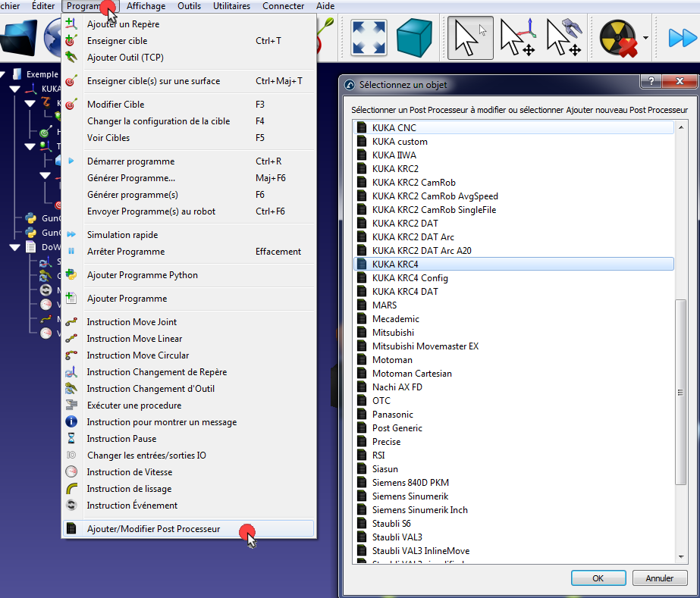
Task: Click the post processor list scrollbar thumb
Action: (680, 393)
